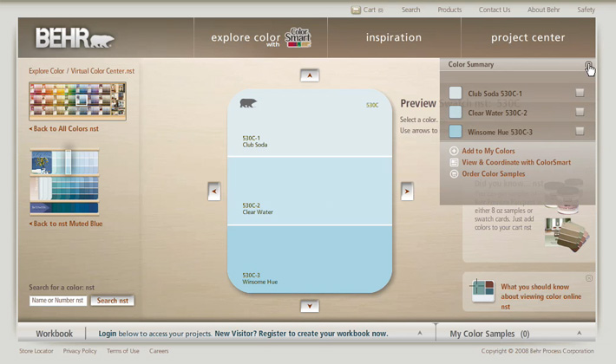Click the Virtual Color Center breadcrumb
Screen dimensions: 616x364
(x=102, y=71)
